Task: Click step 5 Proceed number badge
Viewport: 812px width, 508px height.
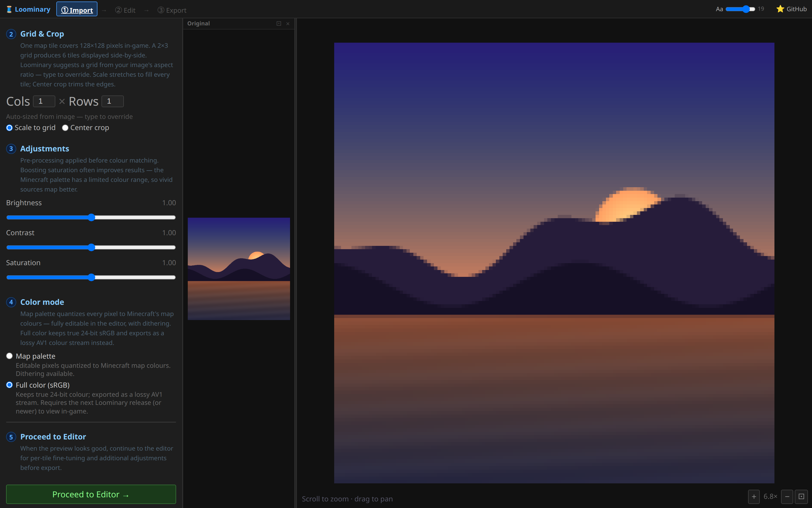Action: [x=11, y=437]
